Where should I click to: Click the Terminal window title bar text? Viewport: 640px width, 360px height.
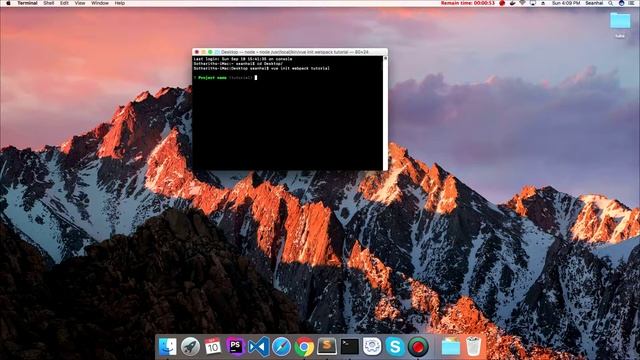coord(295,52)
